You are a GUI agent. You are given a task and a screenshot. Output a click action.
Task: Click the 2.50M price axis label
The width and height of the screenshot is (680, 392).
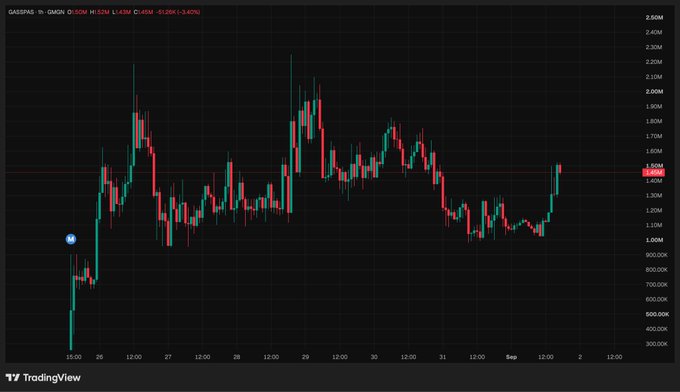[654, 17]
